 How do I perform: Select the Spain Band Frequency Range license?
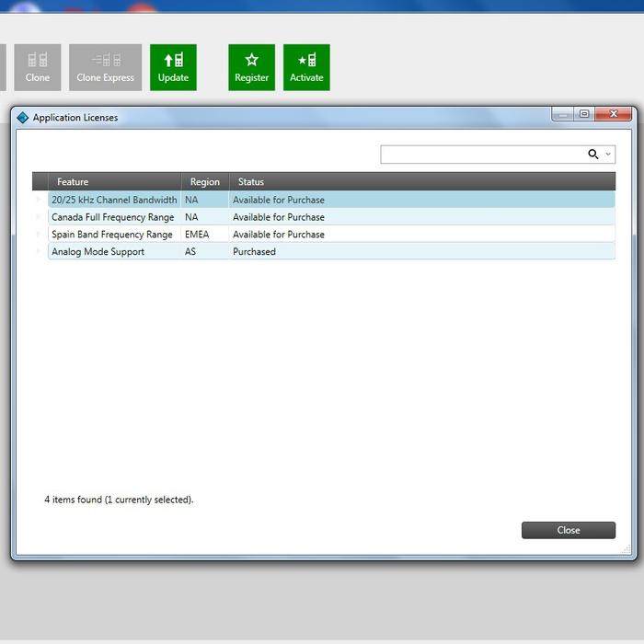coord(111,235)
